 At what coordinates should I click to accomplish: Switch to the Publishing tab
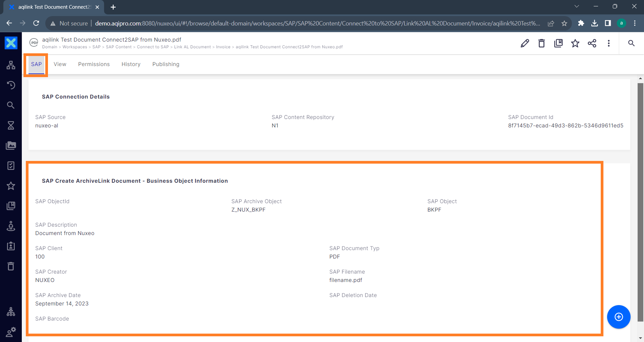166,64
